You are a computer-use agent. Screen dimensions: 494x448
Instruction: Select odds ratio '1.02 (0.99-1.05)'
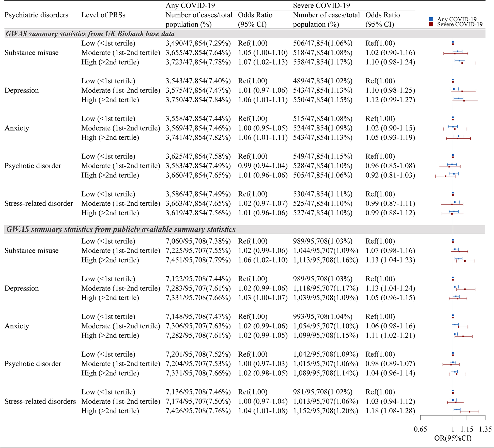coord(263,335)
